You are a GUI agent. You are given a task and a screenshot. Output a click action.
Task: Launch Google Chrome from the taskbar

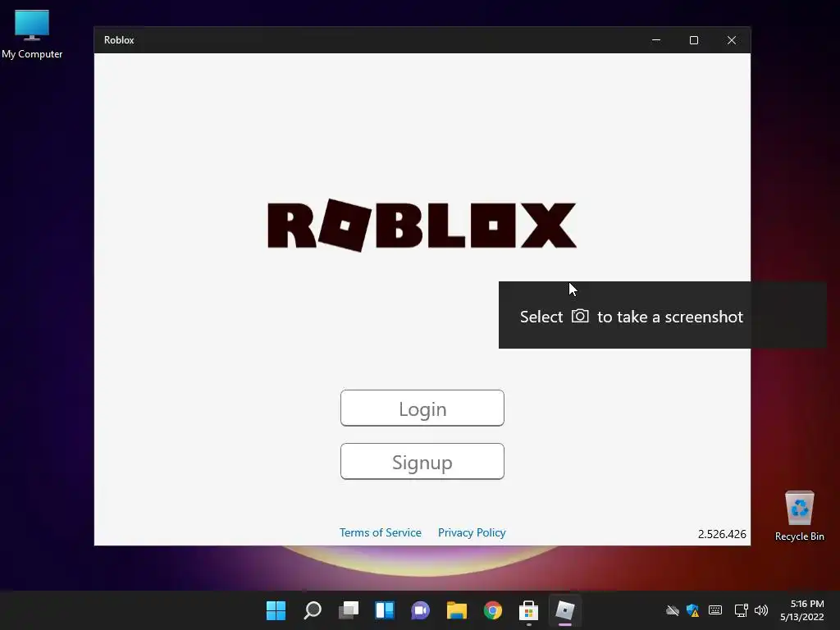(x=493, y=610)
